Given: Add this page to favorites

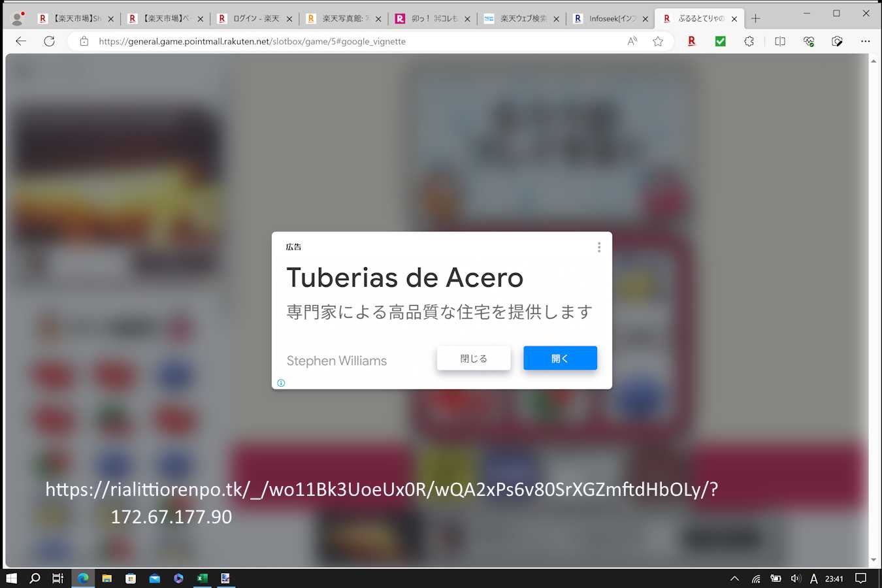Looking at the screenshot, I should (658, 41).
